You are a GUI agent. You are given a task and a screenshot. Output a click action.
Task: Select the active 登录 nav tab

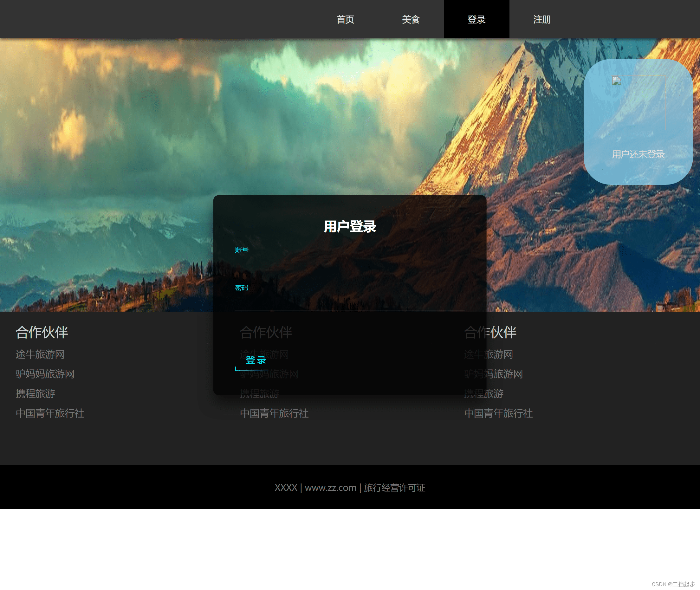click(x=476, y=19)
